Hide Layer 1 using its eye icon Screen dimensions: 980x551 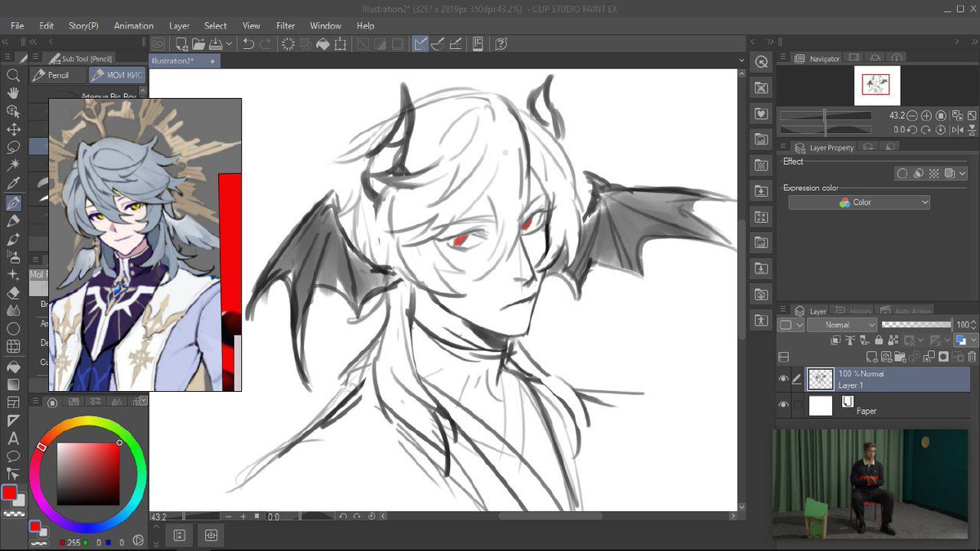tap(783, 379)
